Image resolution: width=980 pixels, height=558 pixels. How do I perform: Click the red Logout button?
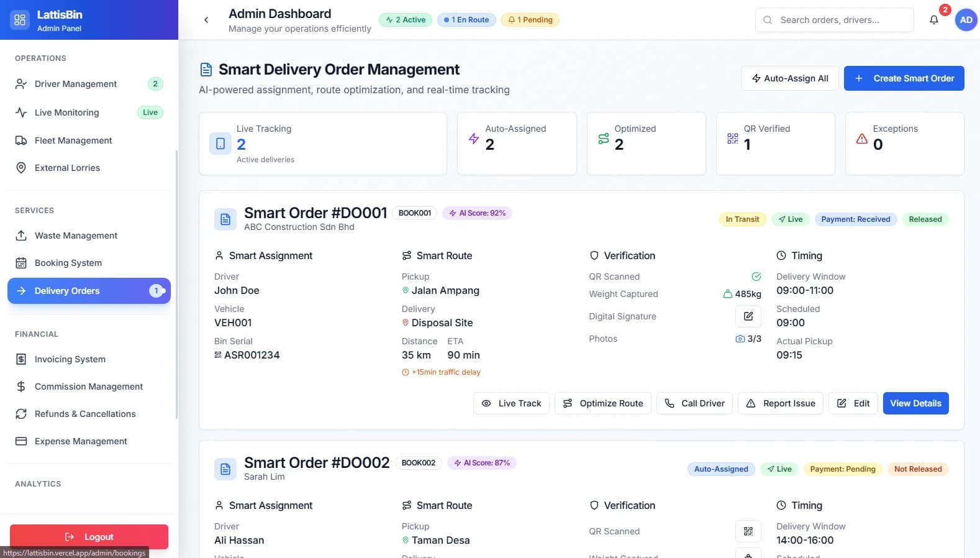pyautogui.click(x=89, y=537)
